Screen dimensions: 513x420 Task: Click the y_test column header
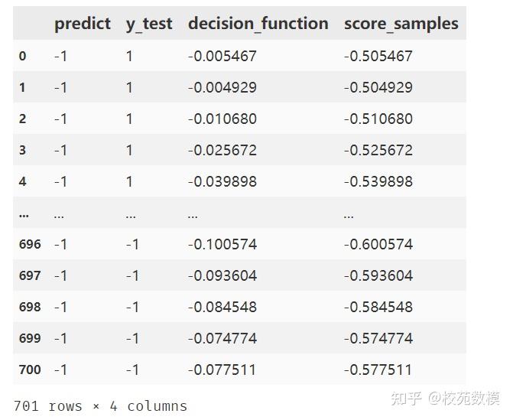pos(149,24)
